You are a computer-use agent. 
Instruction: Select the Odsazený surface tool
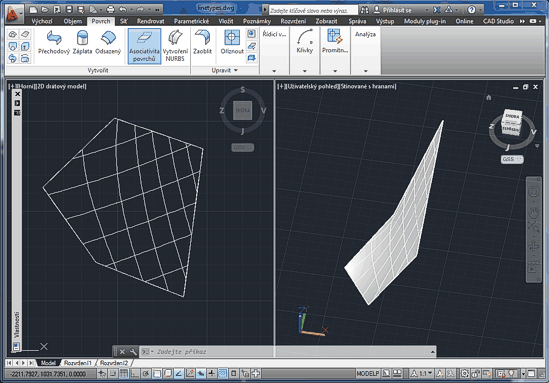click(x=108, y=42)
